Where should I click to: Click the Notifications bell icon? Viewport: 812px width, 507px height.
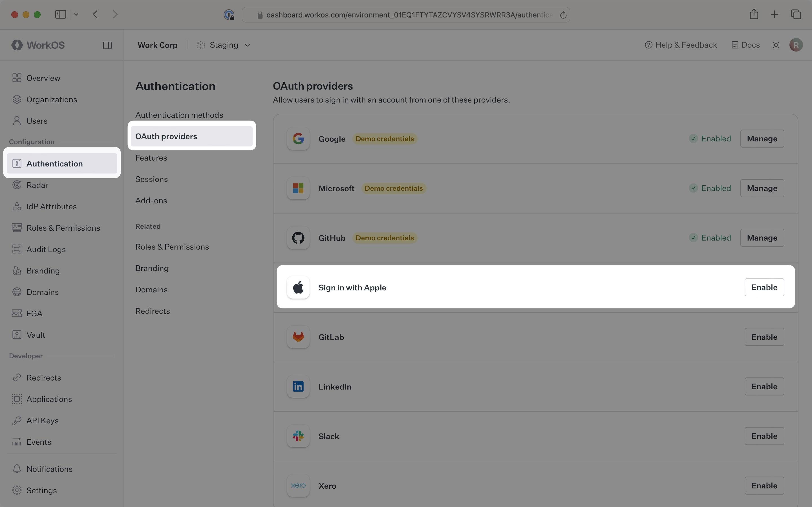click(17, 469)
